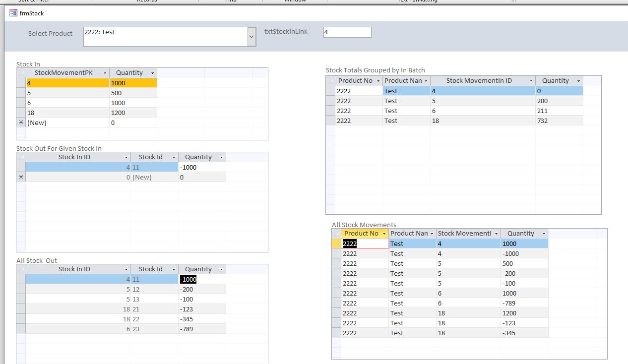The width and height of the screenshot is (628, 364).
Task: Switch to the frmStock tab
Action: (x=32, y=13)
